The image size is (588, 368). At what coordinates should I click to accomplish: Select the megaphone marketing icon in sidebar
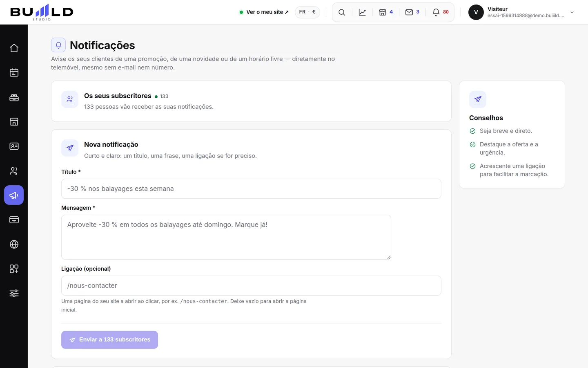(14, 195)
